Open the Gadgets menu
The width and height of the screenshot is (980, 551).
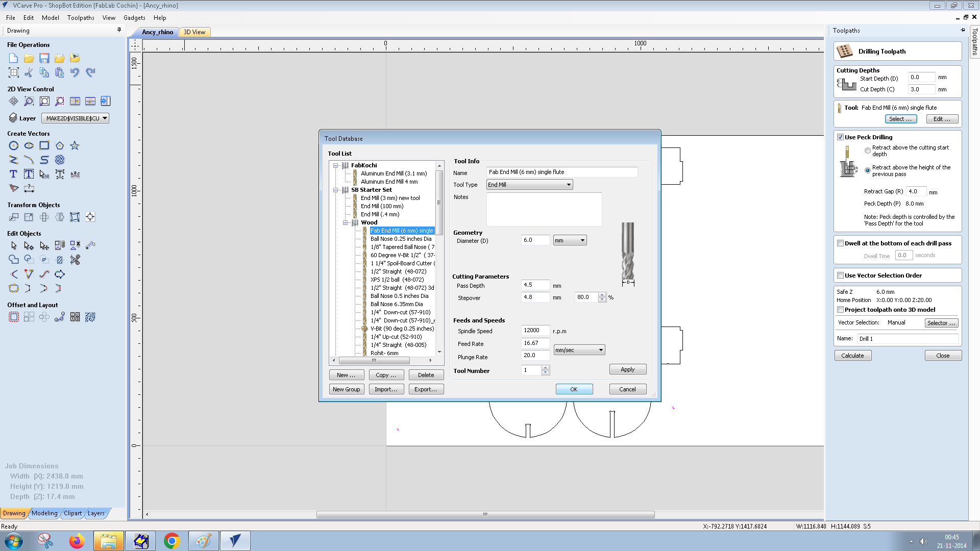134,18
